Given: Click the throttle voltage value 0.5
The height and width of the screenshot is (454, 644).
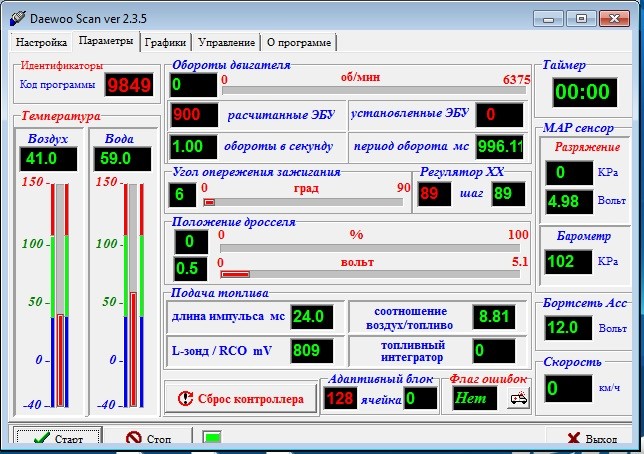Looking at the screenshot, I should click(x=191, y=269).
